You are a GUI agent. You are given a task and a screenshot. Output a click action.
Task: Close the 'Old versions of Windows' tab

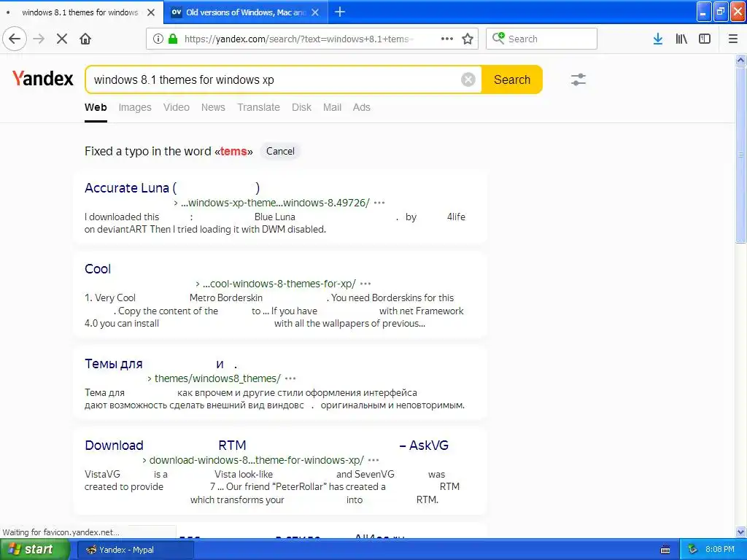coord(315,12)
